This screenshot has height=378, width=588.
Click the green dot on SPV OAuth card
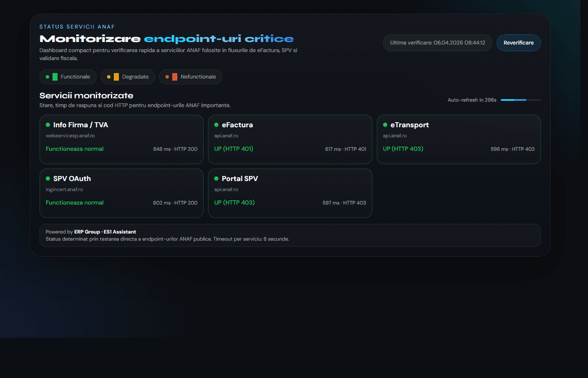click(48, 178)
